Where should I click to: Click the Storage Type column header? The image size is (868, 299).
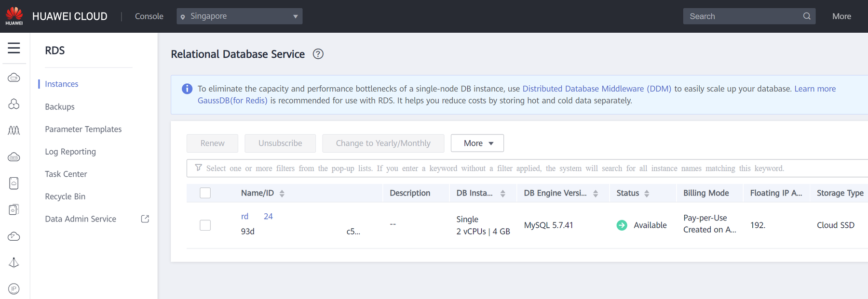[840, 193]
